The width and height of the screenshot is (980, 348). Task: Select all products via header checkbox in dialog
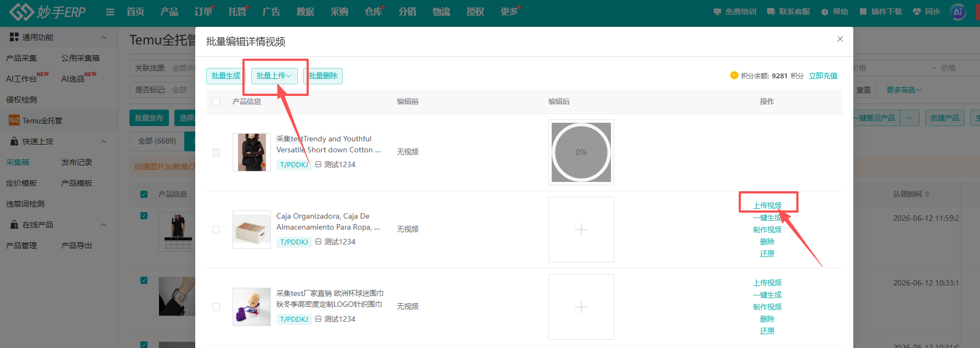point(216,101)
